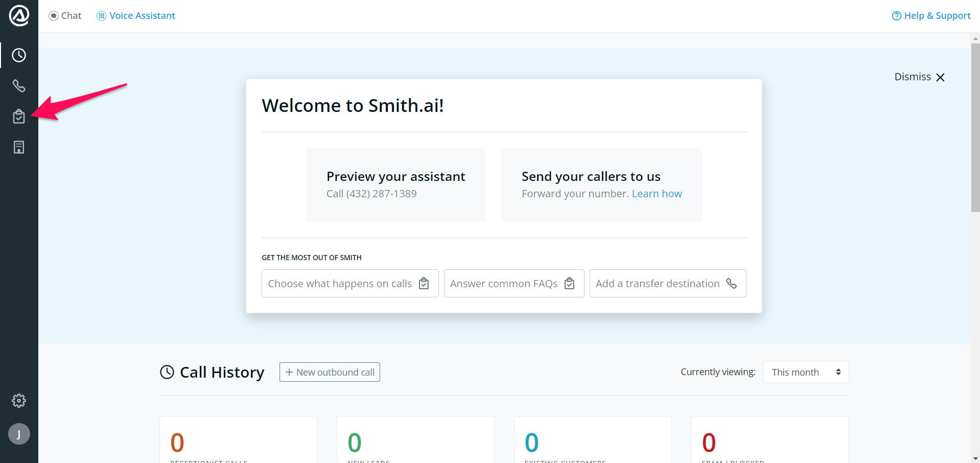The height and width of the screenshot is (463, 980).
Task: Click the Existing Customers count card
Action: pos(593,440)
